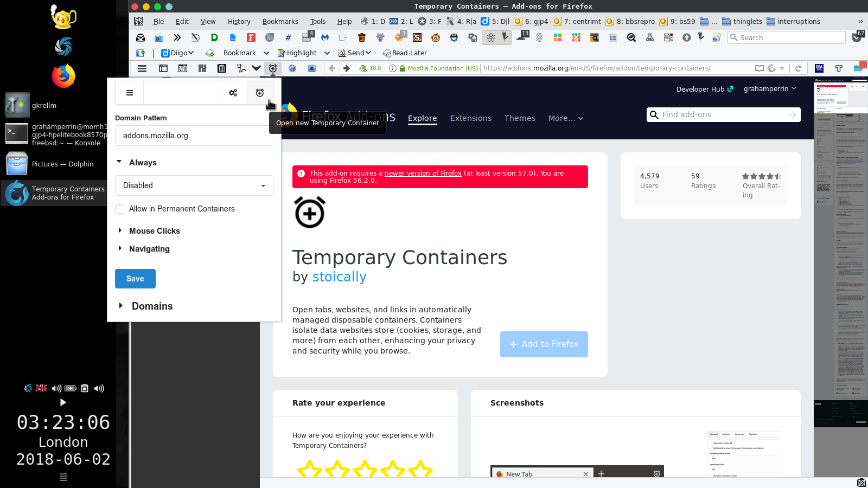Screen dimensions: 868x488
Task: Click the green T toolbar icon
Action: click(x=839, y=68)
